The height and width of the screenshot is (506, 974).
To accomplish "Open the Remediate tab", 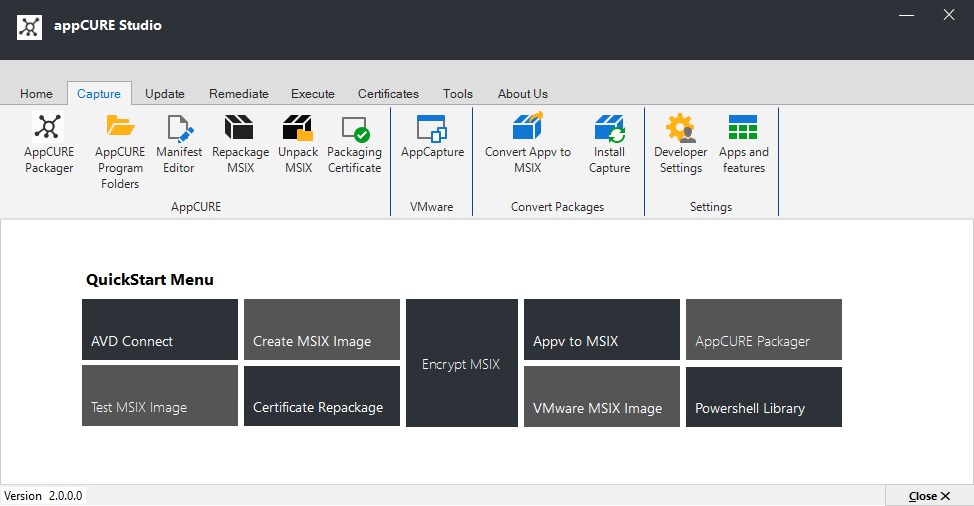I will coord(239,94).
